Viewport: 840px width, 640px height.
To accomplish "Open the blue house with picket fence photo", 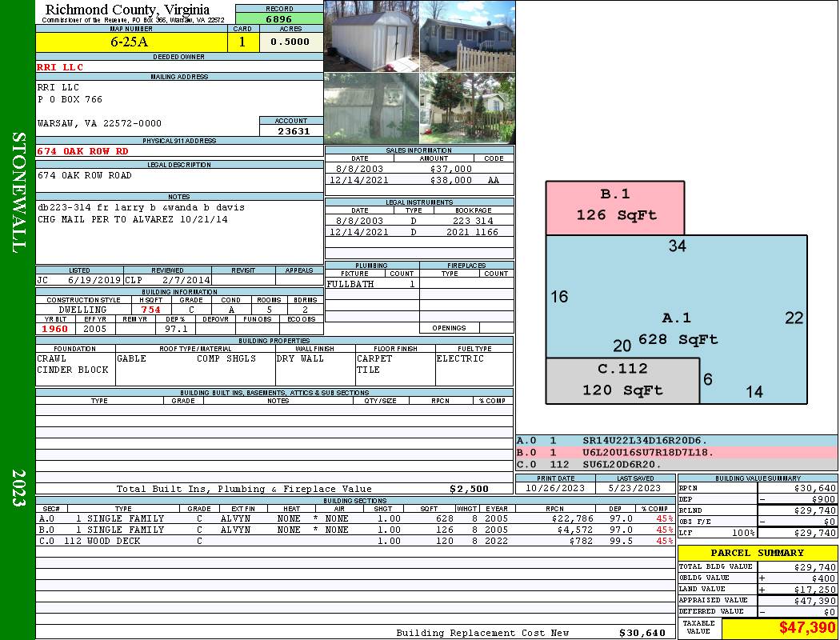I will tap(467, 37).
